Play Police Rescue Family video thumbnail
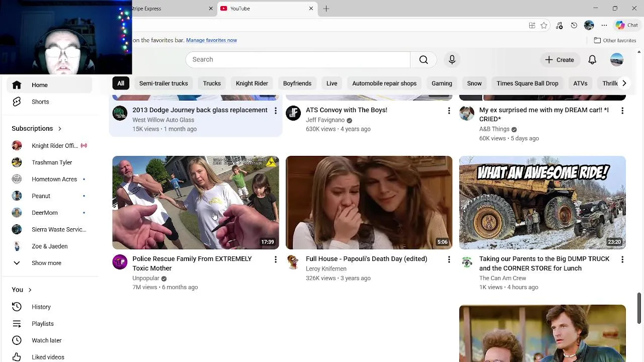Image resolution: width=644 pixels, height=362 pixels. tap(196, 203)
